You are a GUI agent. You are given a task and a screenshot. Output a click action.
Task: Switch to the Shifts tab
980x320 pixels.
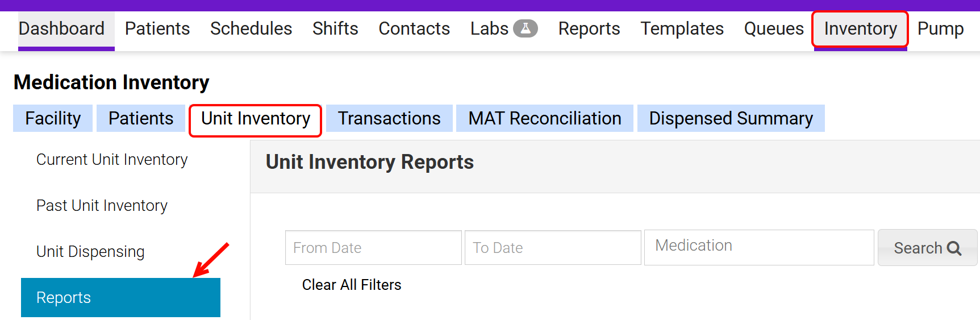335,28
